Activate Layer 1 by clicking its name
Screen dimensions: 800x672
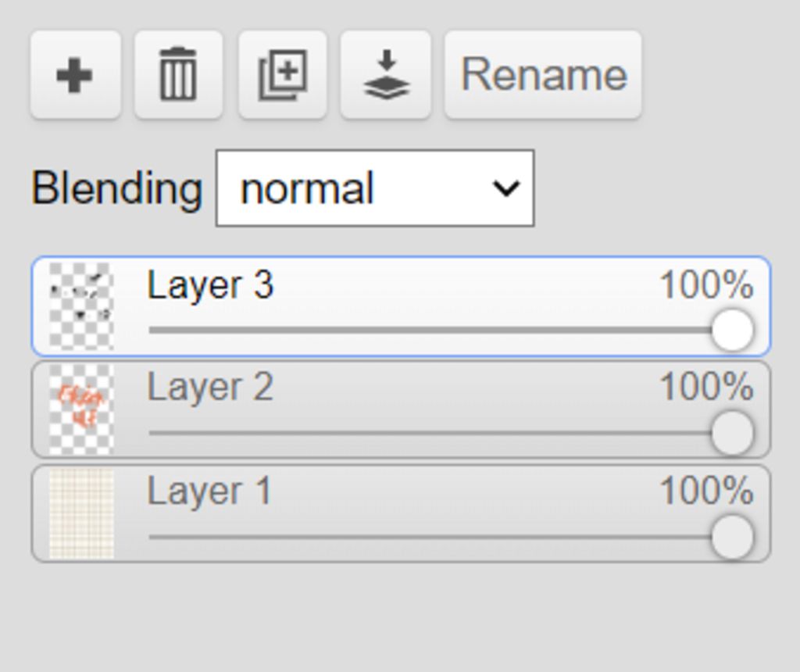pos(209,491)
